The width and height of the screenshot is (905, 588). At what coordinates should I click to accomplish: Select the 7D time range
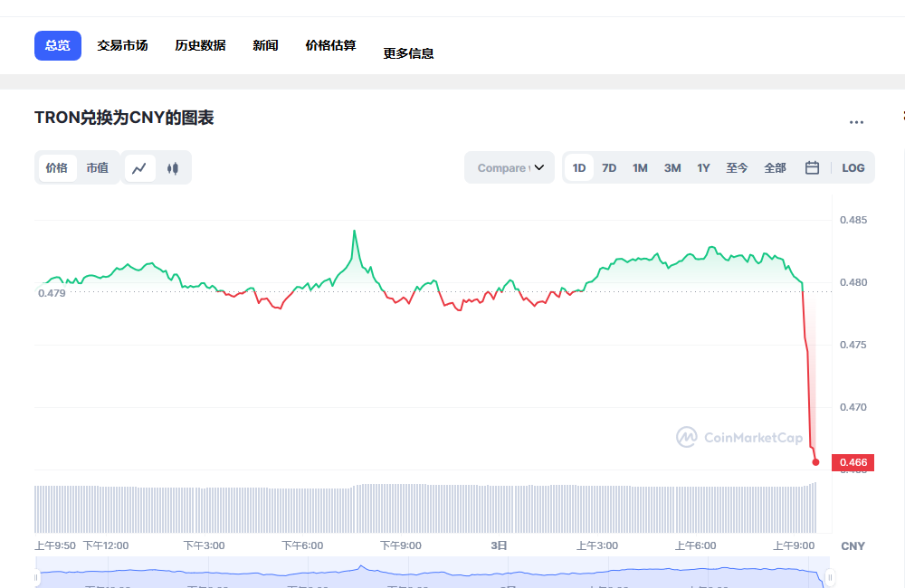point(609,168)
